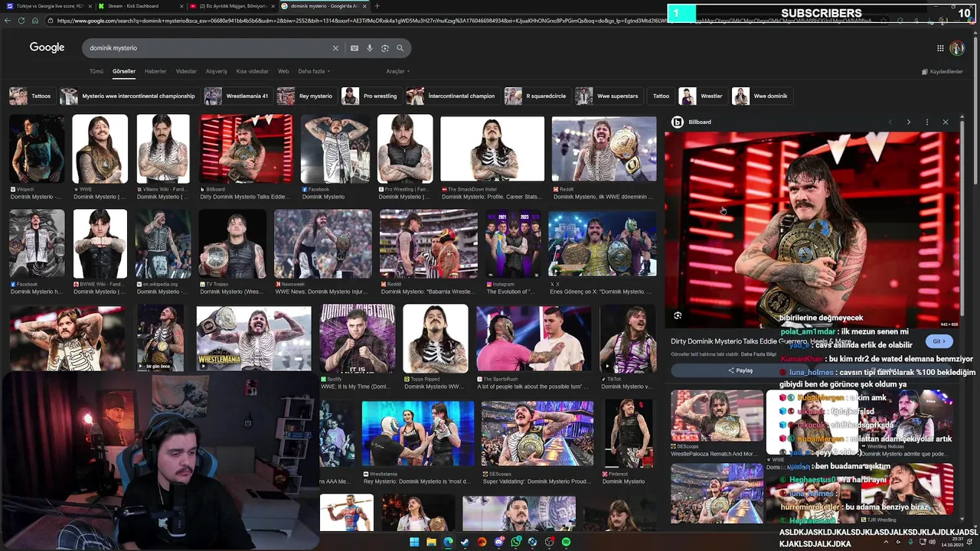The height and width of the screenshot is (551, 980).
Task: Show next image in preview panel
Action: [x=909, y=122]
